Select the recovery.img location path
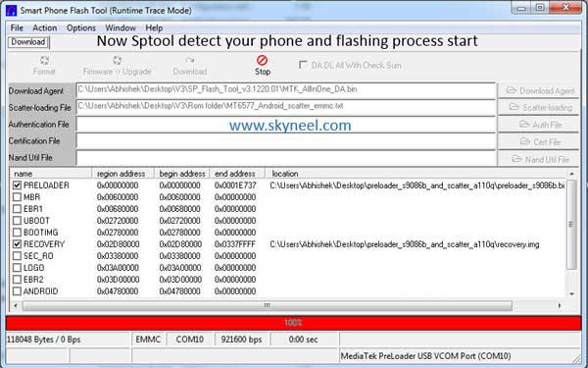The width and height of the screenshot is (588, 368). tap(405, 244)
